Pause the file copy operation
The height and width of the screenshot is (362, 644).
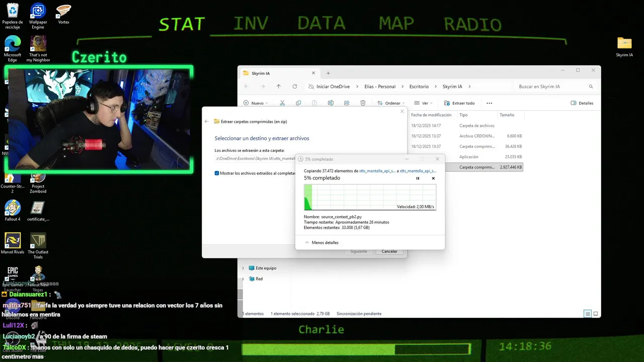(418, 178)
